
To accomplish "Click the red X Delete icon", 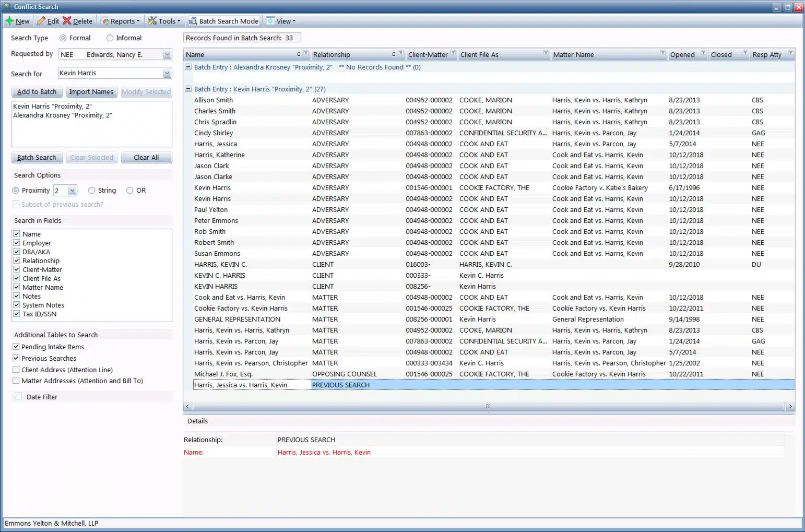I will [x=67, y=21].
